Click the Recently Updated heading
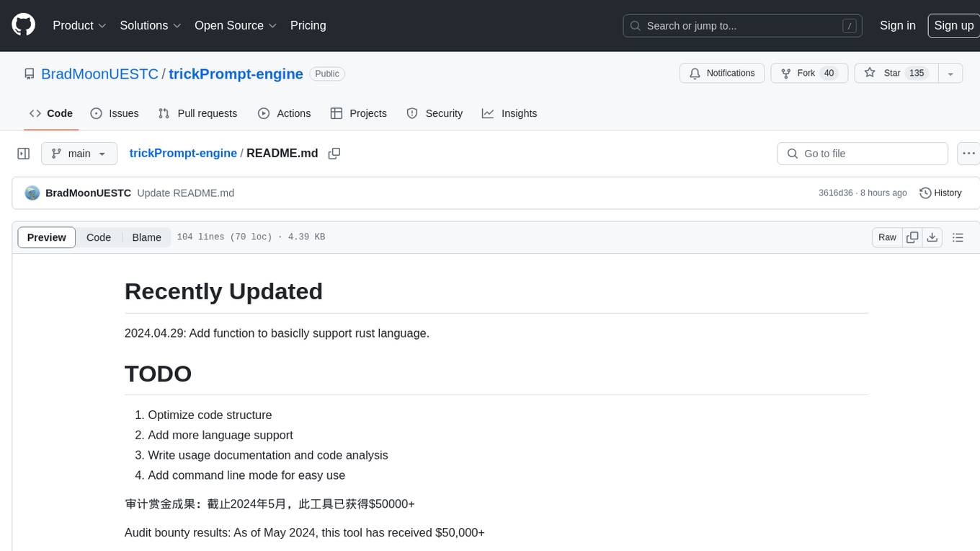The height and width of the screenshot is (551, 980). tap(223, 291)
